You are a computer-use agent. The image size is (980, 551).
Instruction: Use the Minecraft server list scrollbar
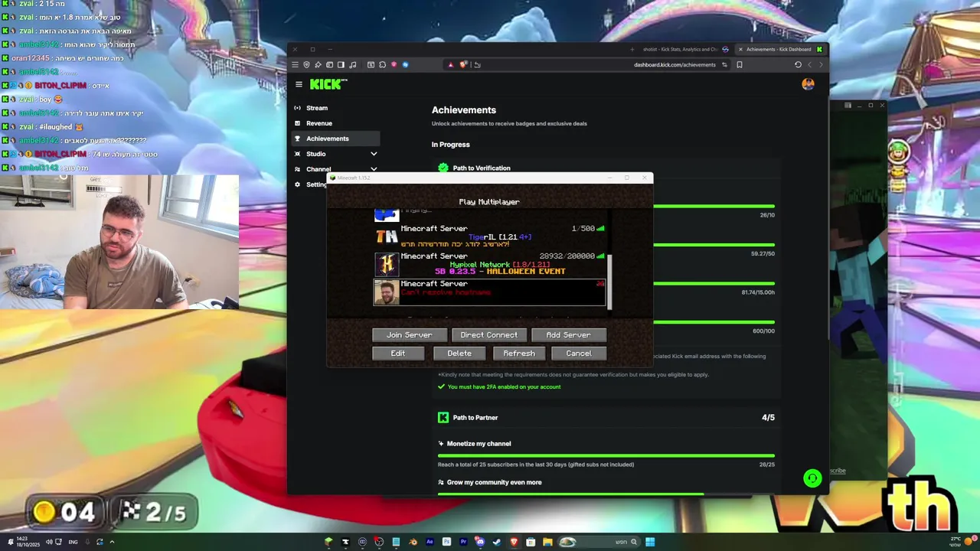click(609, 282)
